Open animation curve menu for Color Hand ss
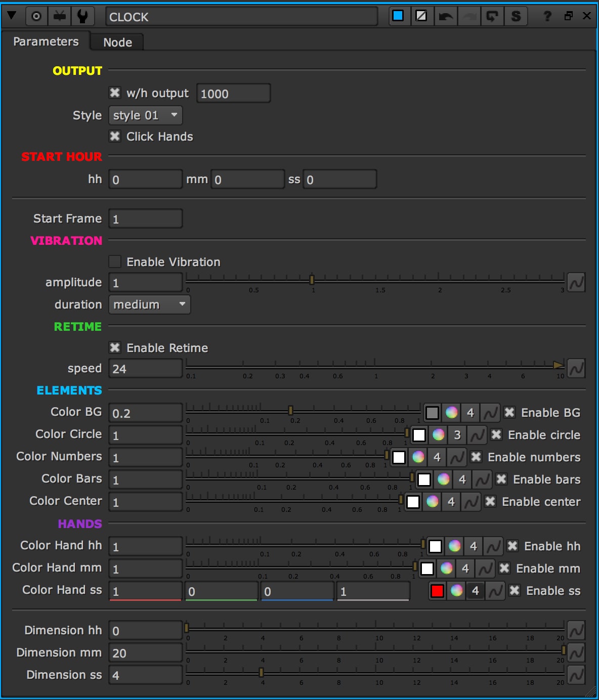599x700 pixels. coord(495,591)
